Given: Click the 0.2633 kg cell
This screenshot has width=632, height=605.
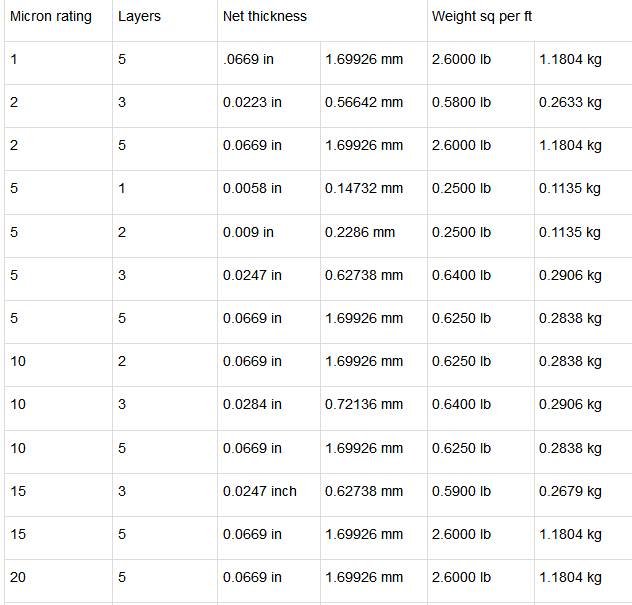Looking at the screenshot, I should coord(570,103).
